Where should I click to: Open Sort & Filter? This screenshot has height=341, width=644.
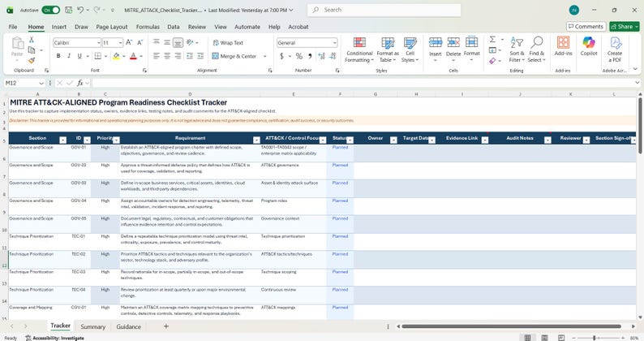tap(517, 50)
